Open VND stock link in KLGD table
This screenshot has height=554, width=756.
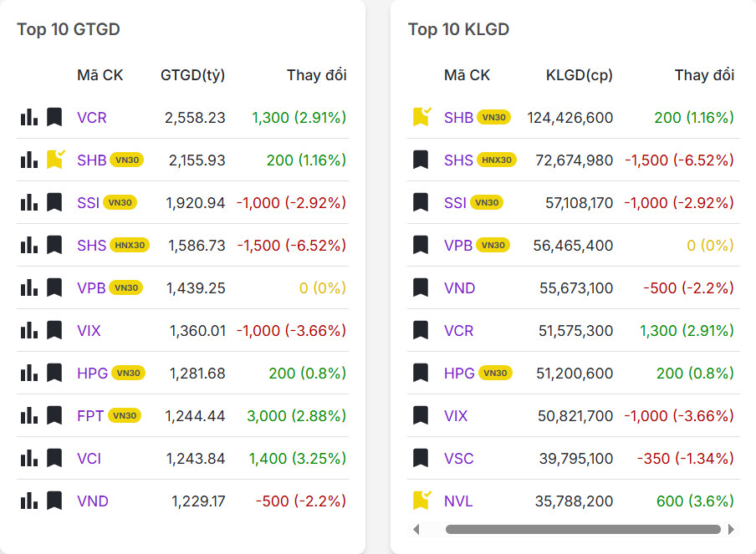click(459, 288)
